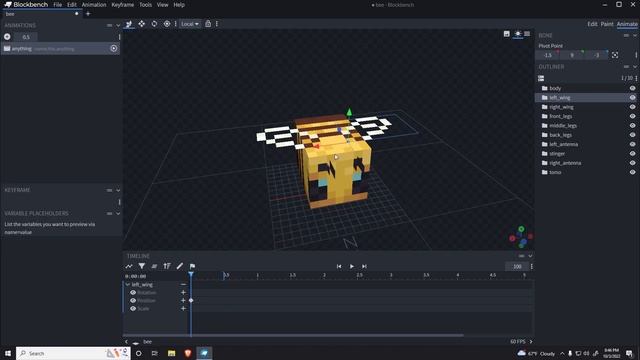
Task: Click the Pivot Point X value field
Action: tap(548, 55)
